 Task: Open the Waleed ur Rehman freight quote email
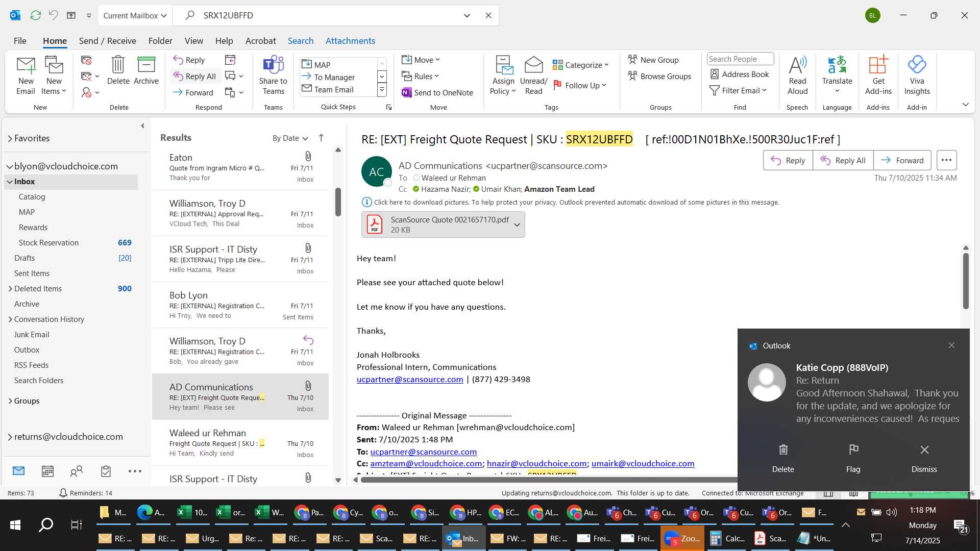[240, 443]
